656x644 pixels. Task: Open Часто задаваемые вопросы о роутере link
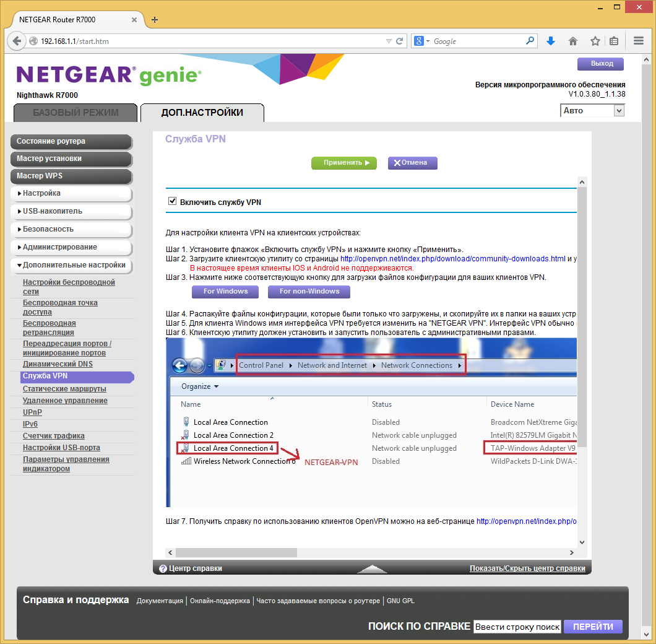coord(318,601)
